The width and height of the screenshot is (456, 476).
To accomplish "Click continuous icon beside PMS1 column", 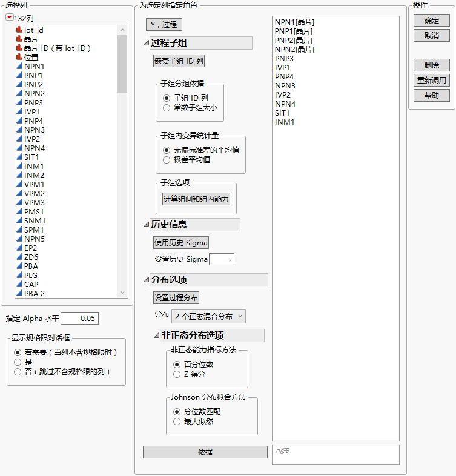I will (x=19, y=211).
